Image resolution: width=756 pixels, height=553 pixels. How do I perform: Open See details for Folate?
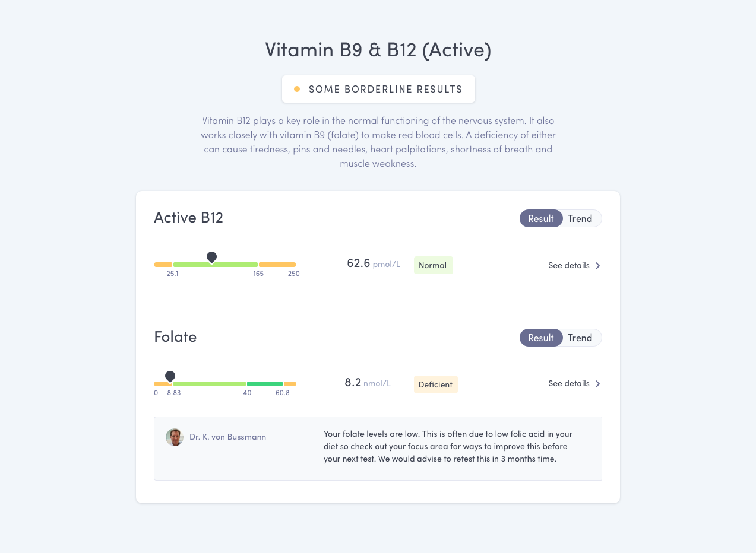tap(568, 383)
